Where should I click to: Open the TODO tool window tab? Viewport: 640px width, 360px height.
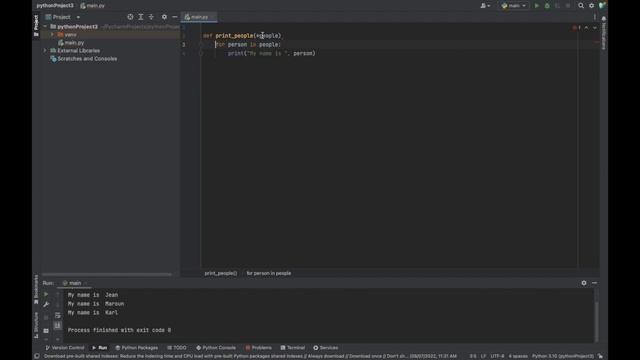[x=177, y=348]
